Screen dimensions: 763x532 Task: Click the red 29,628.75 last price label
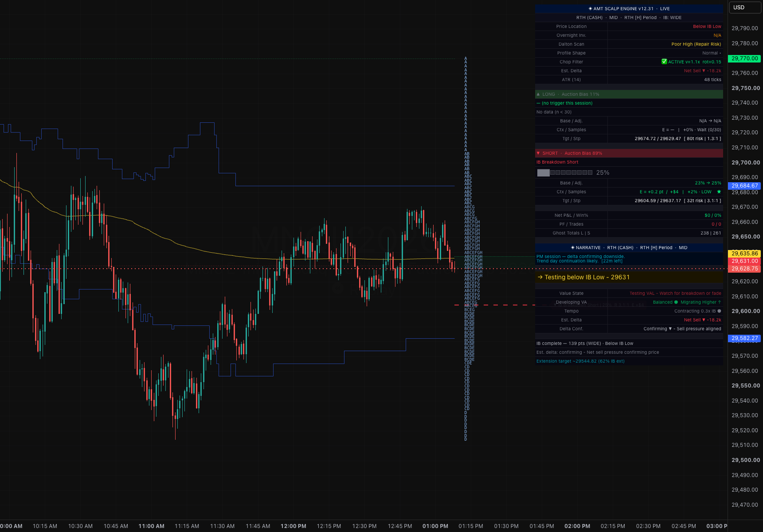[745, 269]
